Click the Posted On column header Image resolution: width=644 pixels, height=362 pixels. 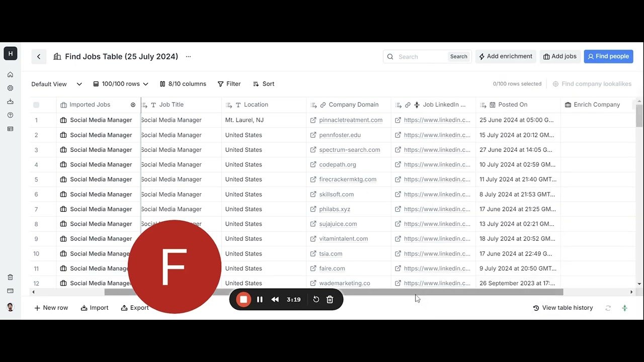tap(518, 105)
